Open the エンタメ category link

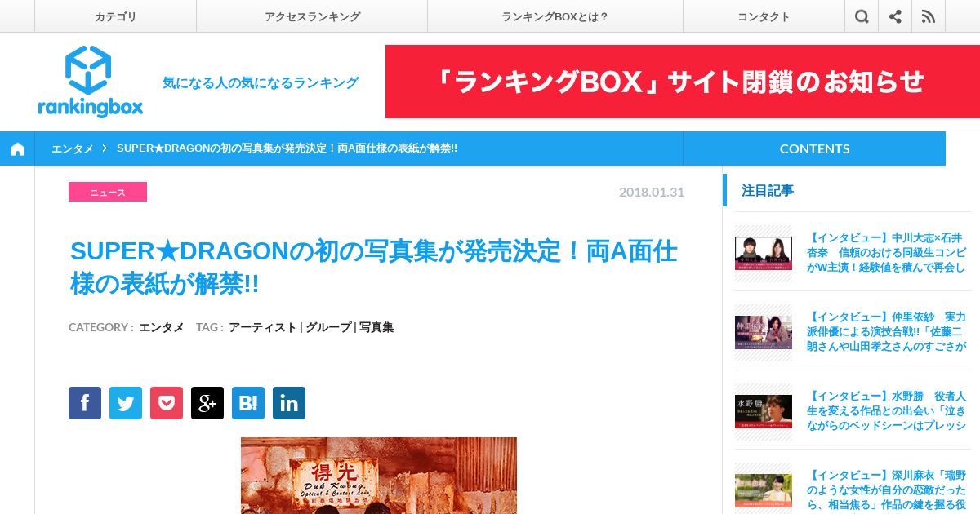point(161,327)
